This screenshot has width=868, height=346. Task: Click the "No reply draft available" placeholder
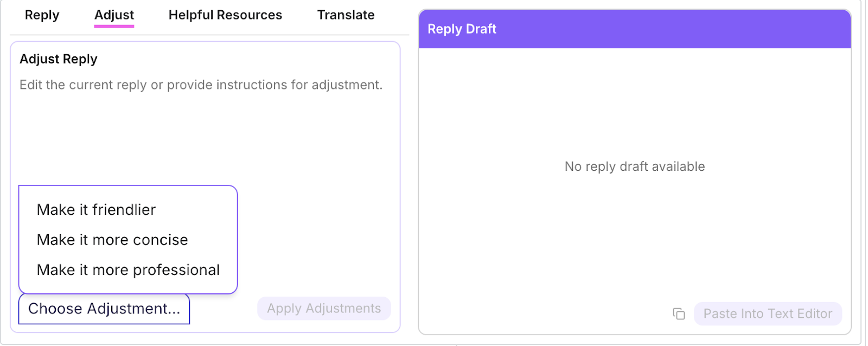pos(634,166)
